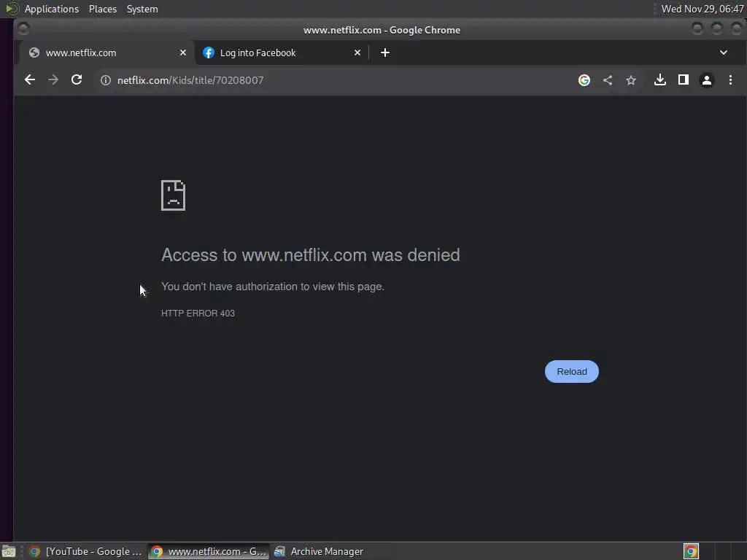The image size is (747, 560).
Task: Open the Places menu
Action: [x=103, y=9]
